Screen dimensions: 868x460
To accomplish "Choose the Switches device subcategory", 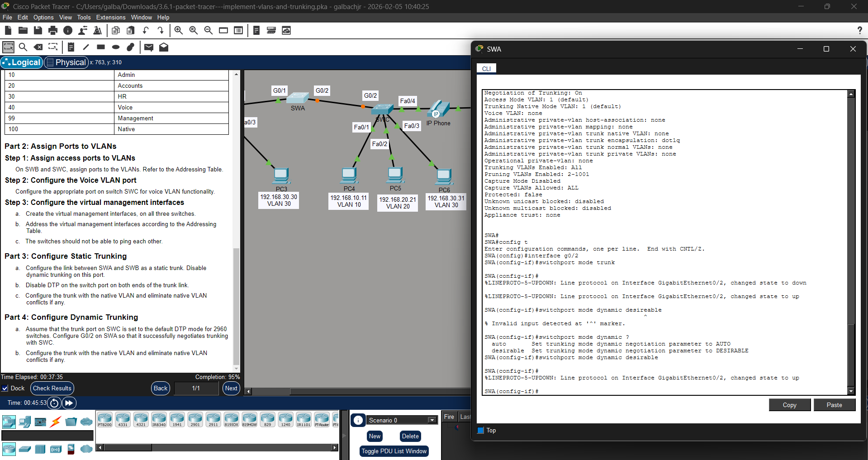I will pos(25,449).
